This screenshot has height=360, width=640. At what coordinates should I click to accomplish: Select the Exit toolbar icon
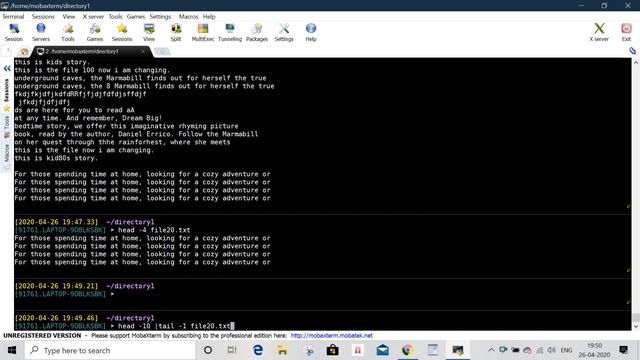pyautogui.click(x=626, y=32)
